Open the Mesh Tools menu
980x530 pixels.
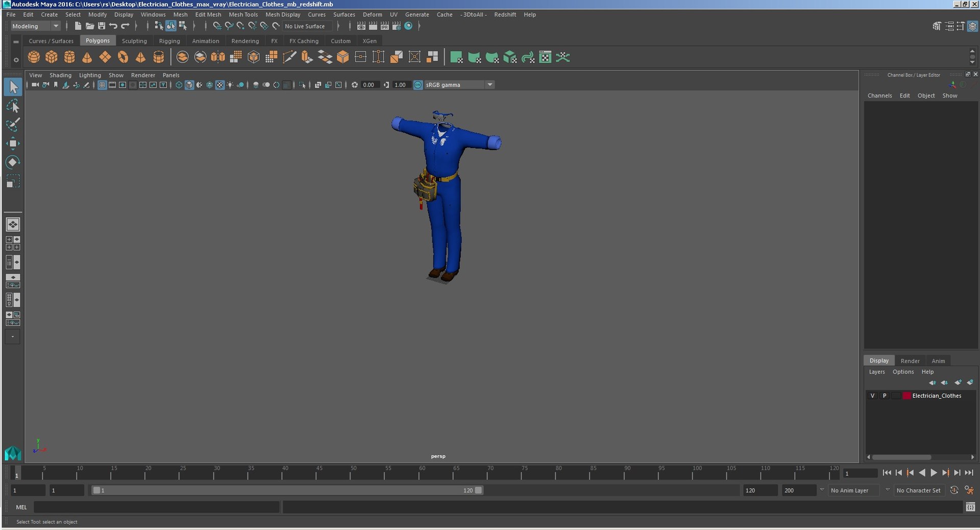point(243,15)
